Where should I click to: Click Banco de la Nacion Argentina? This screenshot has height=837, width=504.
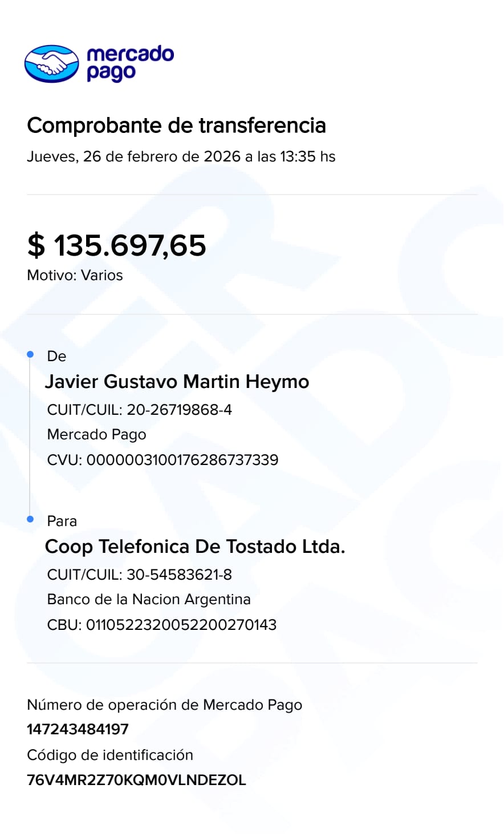[149, 599]
